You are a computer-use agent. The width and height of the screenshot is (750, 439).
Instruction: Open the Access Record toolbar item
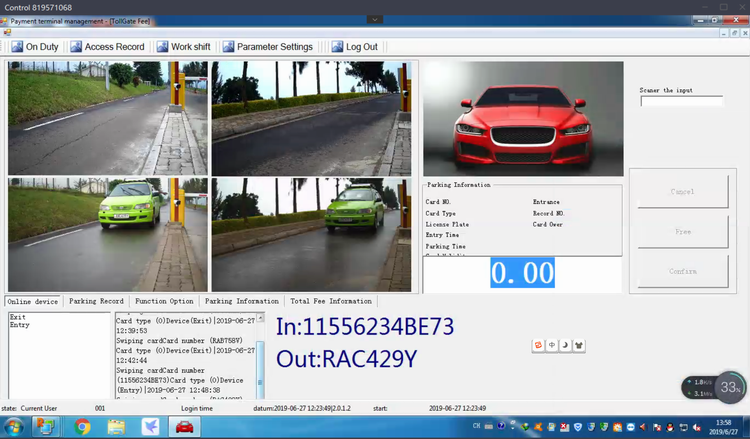tap(107, 47)
